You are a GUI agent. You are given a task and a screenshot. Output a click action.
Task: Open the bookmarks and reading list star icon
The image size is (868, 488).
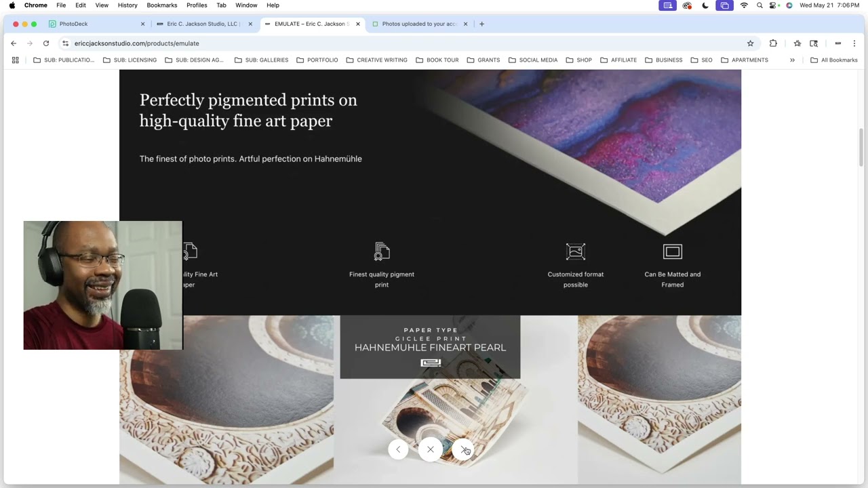pos(797,43)
